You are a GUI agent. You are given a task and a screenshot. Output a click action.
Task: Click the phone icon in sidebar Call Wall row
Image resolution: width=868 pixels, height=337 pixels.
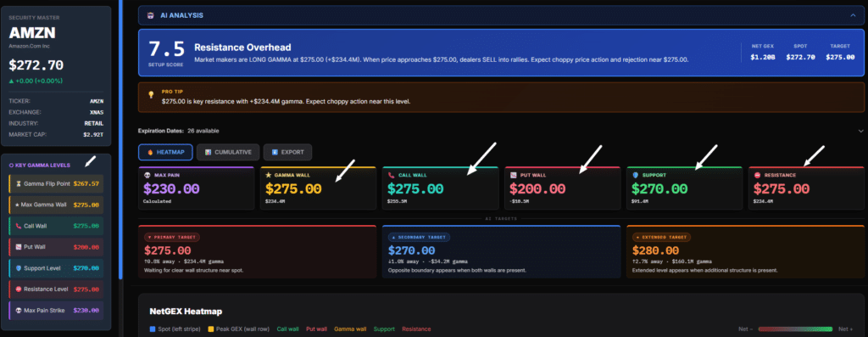[19, 226]
